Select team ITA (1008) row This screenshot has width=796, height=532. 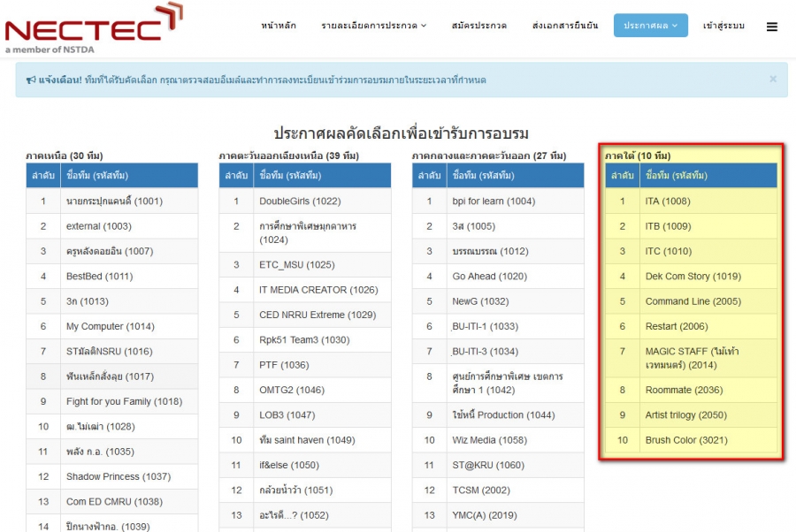coord(668,201)
